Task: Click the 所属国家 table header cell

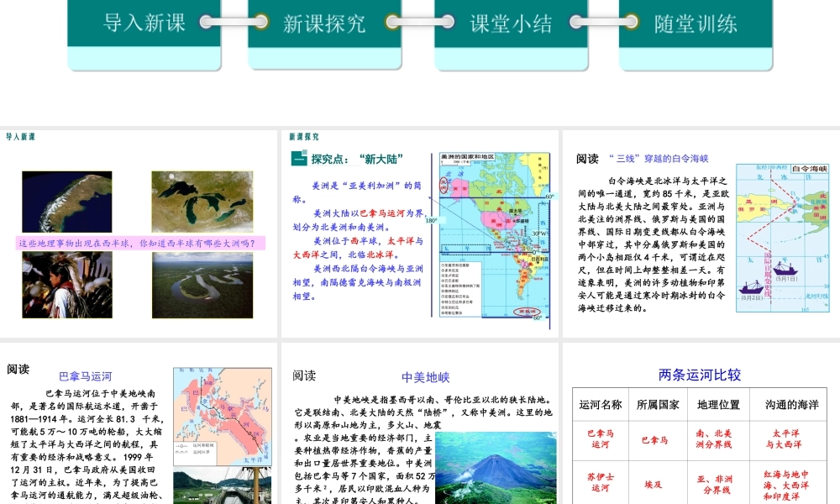Action: tap(658, 404)
